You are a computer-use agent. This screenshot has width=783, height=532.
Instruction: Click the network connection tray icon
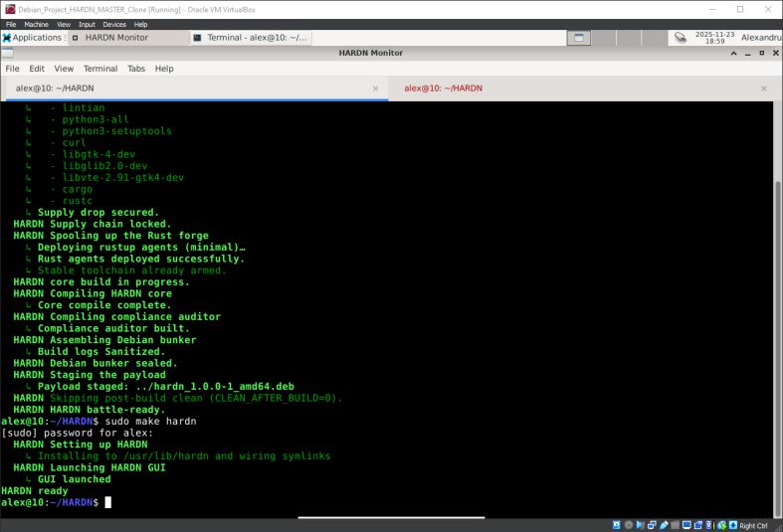coord(681,38)
